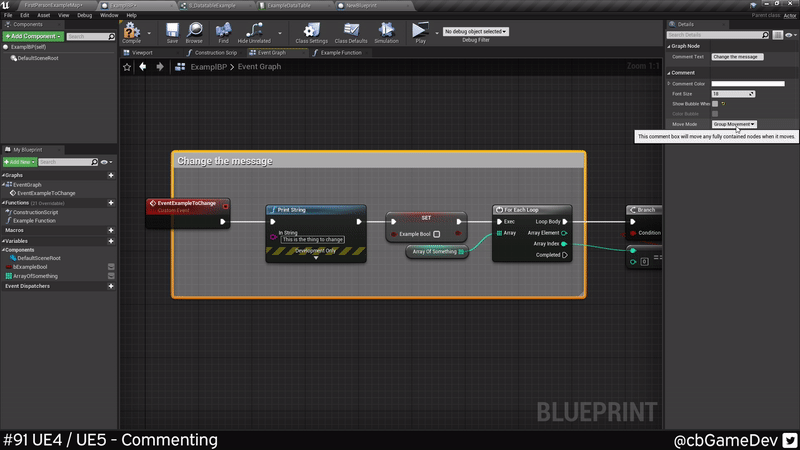Image resolution: width=800 pixels, height=450 pixels.
Task: Play the level in editor
Action: click(420, 33)
